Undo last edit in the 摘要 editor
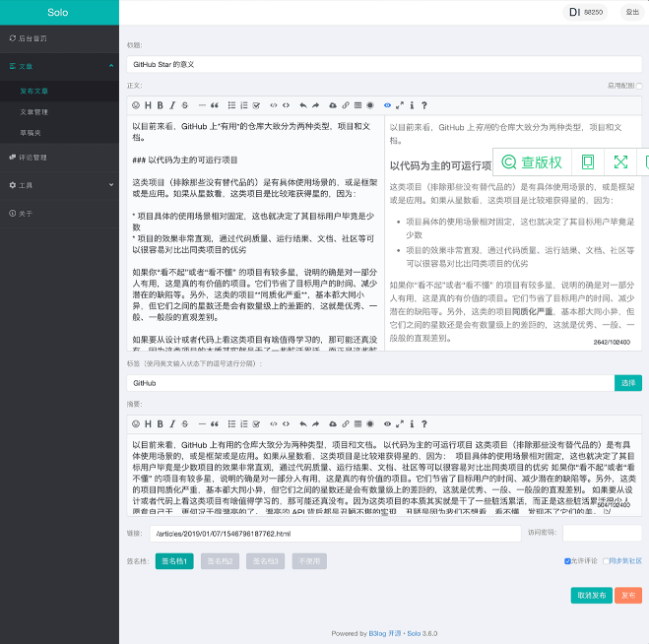This screenshot has width=649, height=644. coord(303,423)
